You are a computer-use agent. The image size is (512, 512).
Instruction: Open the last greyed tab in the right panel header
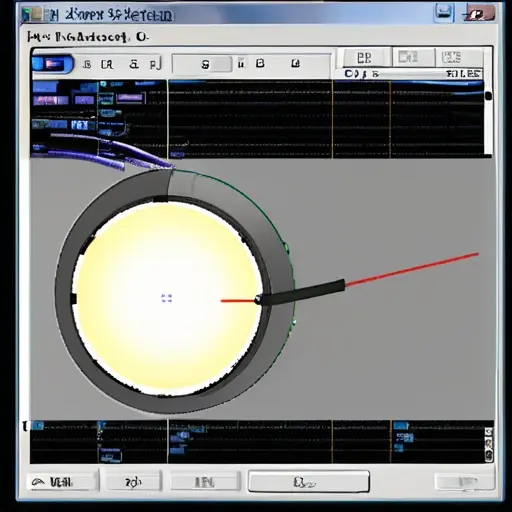pos(458,57)
